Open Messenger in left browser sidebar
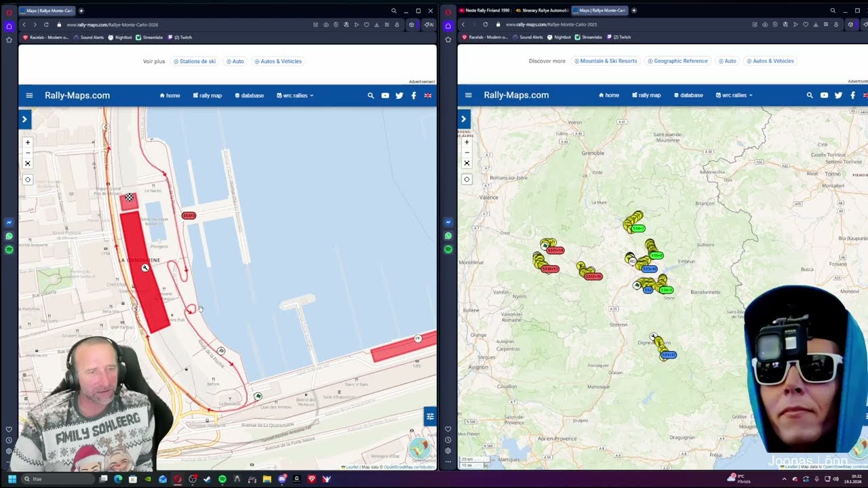The width and height of the screenshot is (868, 488). tap(9, 222)
